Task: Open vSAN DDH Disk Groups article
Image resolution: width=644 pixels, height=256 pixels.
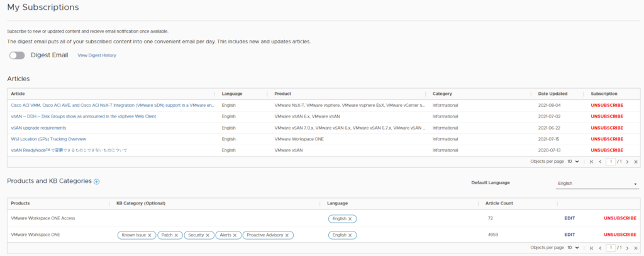Action: 84,117
